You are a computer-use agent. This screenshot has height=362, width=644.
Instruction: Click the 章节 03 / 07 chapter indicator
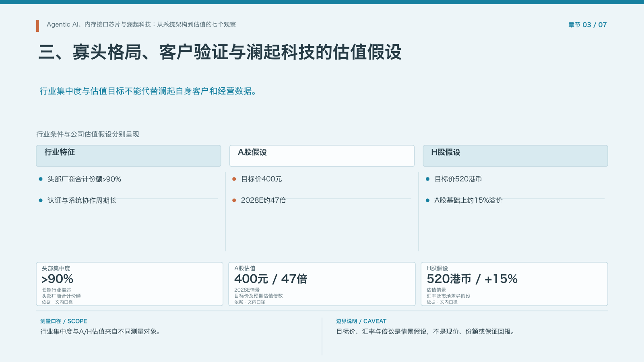point(587,25)
